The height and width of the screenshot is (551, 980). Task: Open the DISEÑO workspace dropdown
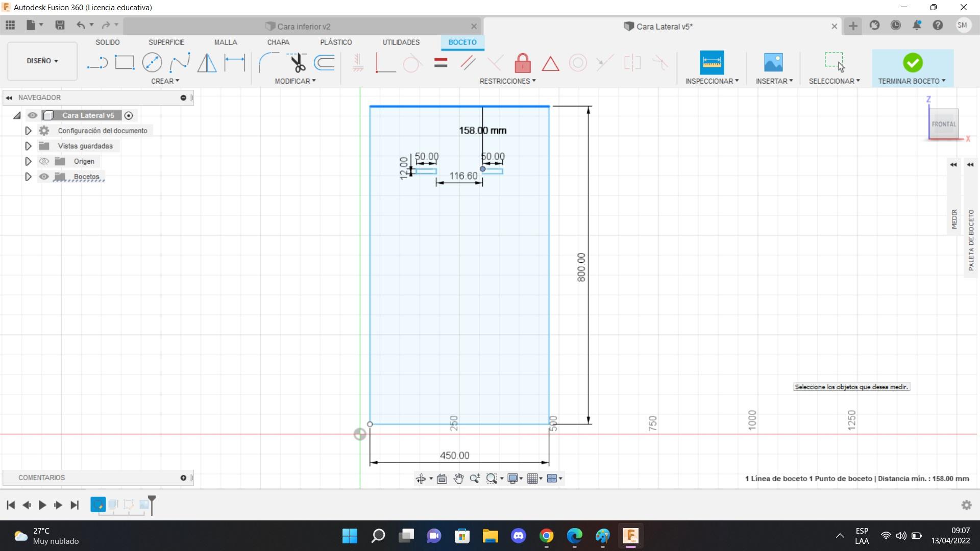[x=42, y=61]
